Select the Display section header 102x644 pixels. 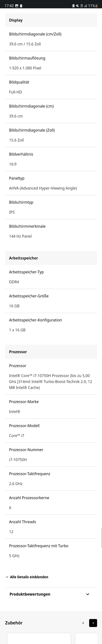(x=51, y=20)
